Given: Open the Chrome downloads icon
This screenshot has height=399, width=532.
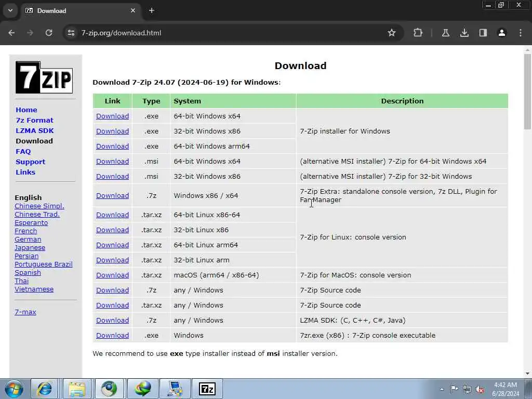Looking at the screenshot, I should [464, 33].
